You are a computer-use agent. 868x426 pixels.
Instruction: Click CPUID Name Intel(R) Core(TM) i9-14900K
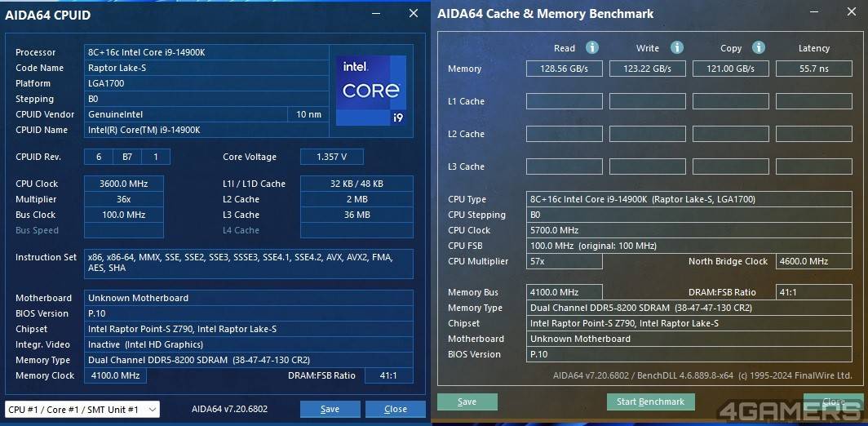[206, 131]
